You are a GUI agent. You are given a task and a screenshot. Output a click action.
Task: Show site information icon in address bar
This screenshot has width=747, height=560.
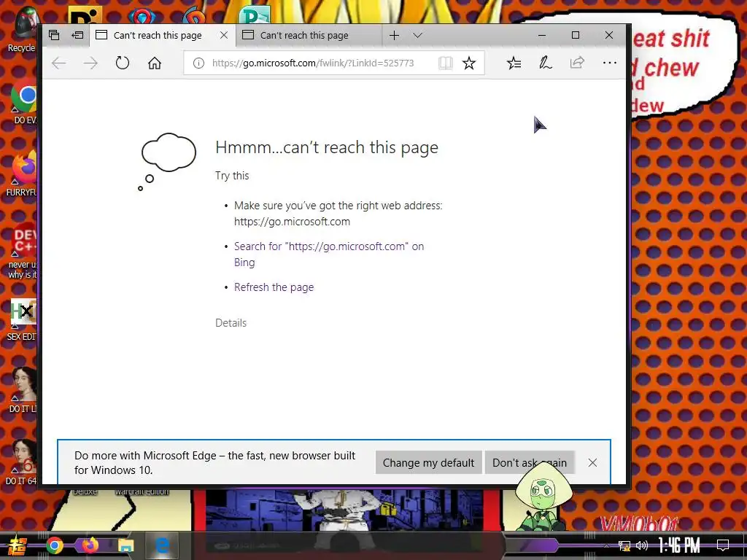(198, 63)
